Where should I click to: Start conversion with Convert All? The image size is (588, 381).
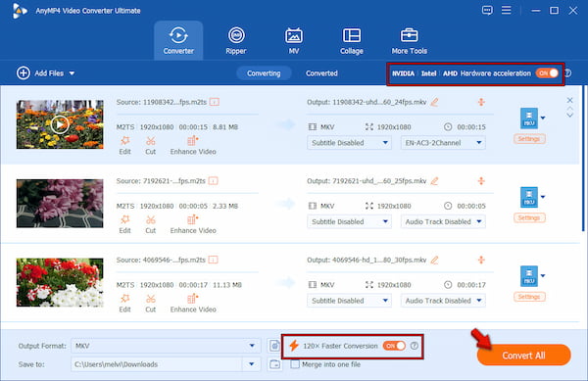click(x=523, y=356)
